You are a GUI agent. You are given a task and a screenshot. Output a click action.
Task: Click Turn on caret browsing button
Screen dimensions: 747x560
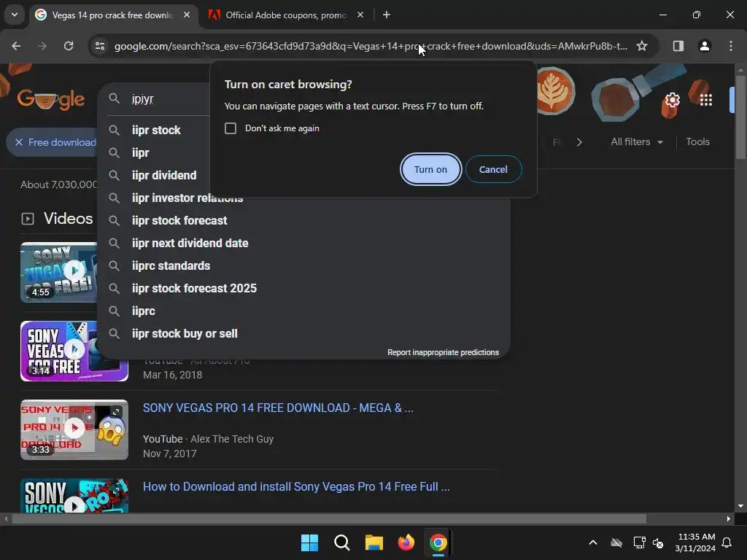coord(430,169)
